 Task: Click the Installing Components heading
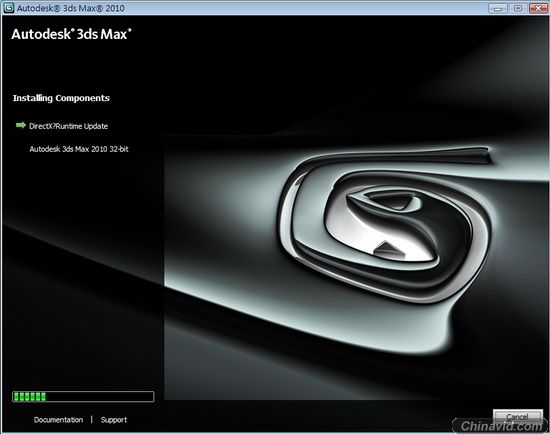(61, 98)
